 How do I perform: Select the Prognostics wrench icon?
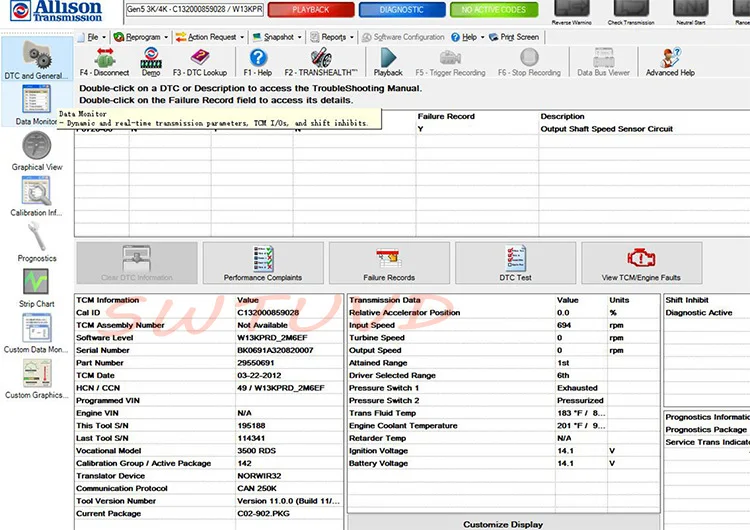[x=37, y=241]
